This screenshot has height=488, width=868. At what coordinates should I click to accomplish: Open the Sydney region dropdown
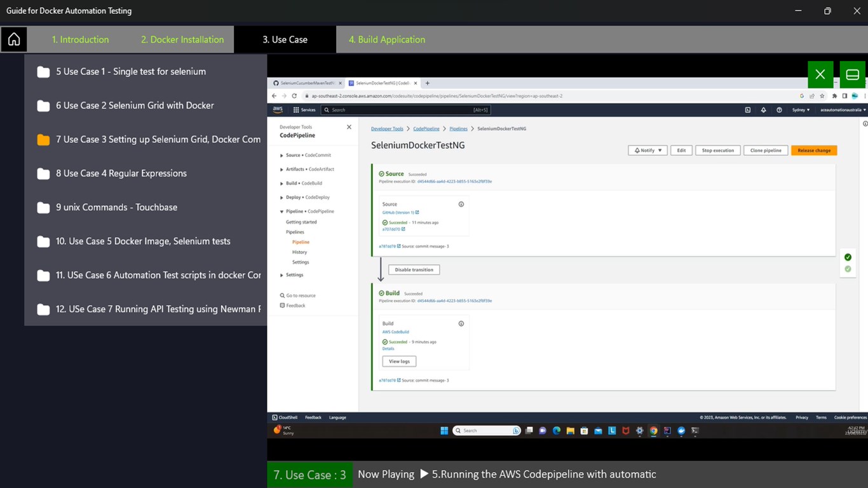pyautogui.click(x=801, y=110)
